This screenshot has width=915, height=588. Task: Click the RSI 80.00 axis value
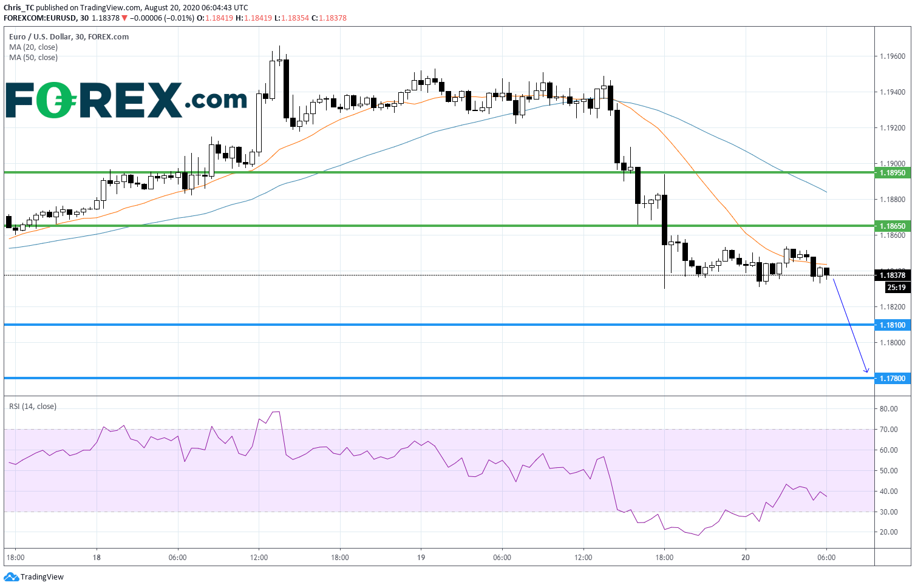click(x=889, y=409)
